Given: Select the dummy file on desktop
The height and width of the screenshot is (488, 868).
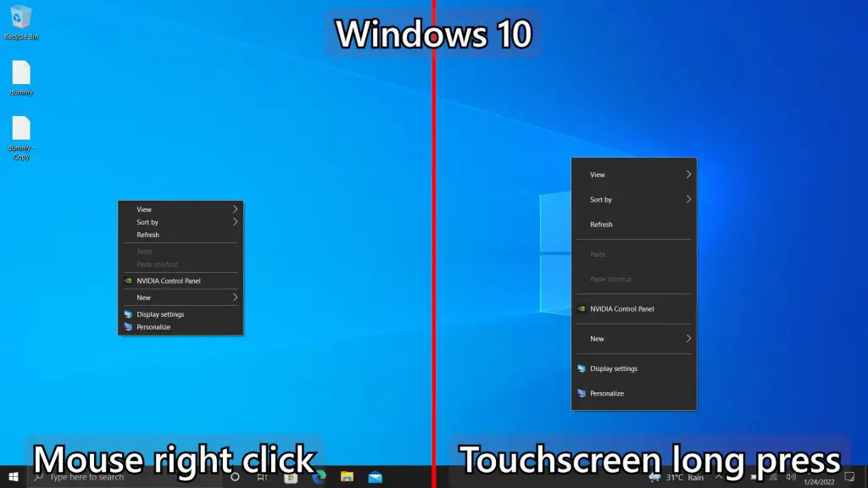Looking at the screenshot, I should [21, 77].
